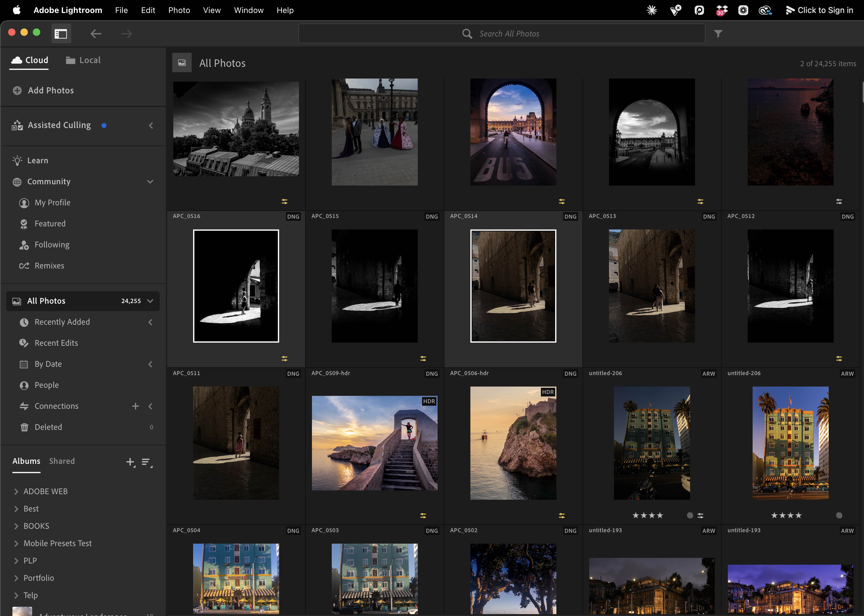
Task: Click the Dropbox menu bar icon
Action: pos(722,10)
